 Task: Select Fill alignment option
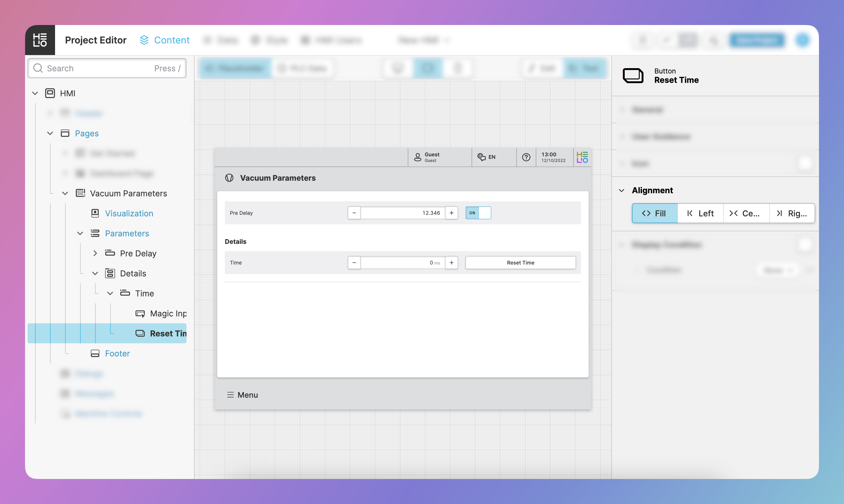[x=654, y=213]
